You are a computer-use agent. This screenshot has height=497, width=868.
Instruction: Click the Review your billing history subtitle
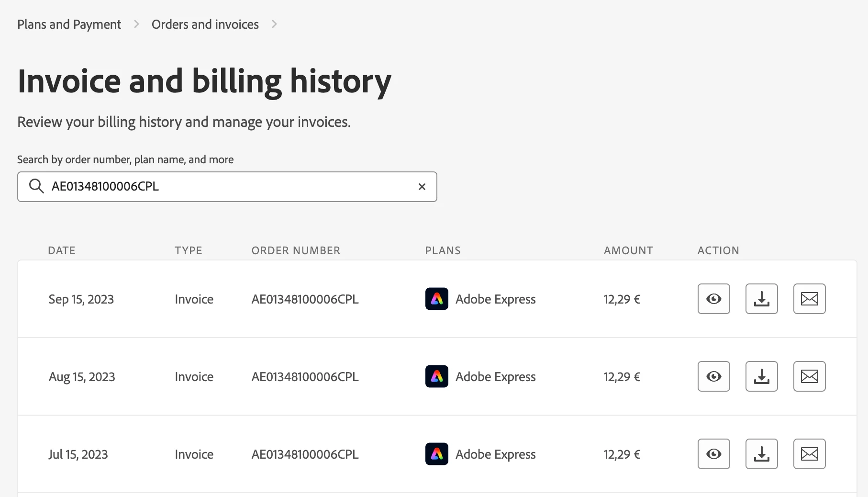pyautogui.click(x=184, y=122)
